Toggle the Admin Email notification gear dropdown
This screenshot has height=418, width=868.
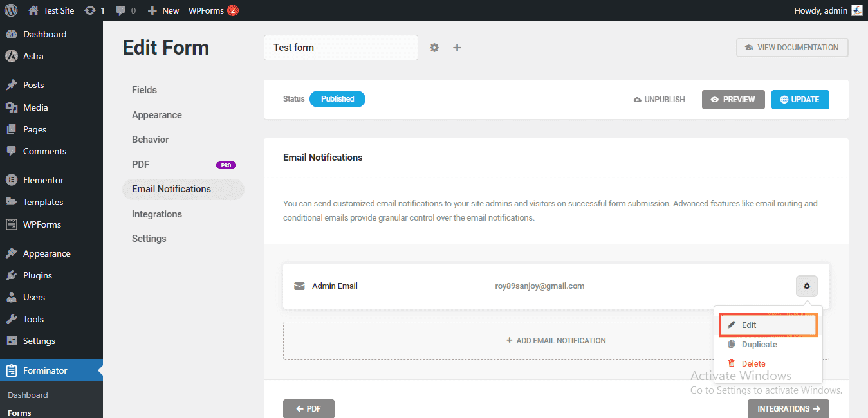pyautogui.click(x=806, y=286)
